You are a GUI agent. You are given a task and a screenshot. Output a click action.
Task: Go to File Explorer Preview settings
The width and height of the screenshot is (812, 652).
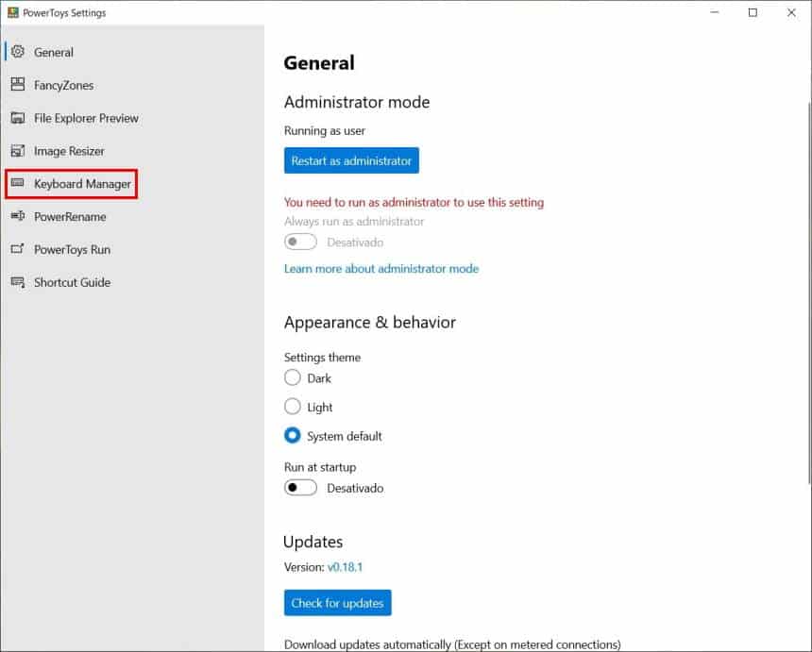pos(86,119)
